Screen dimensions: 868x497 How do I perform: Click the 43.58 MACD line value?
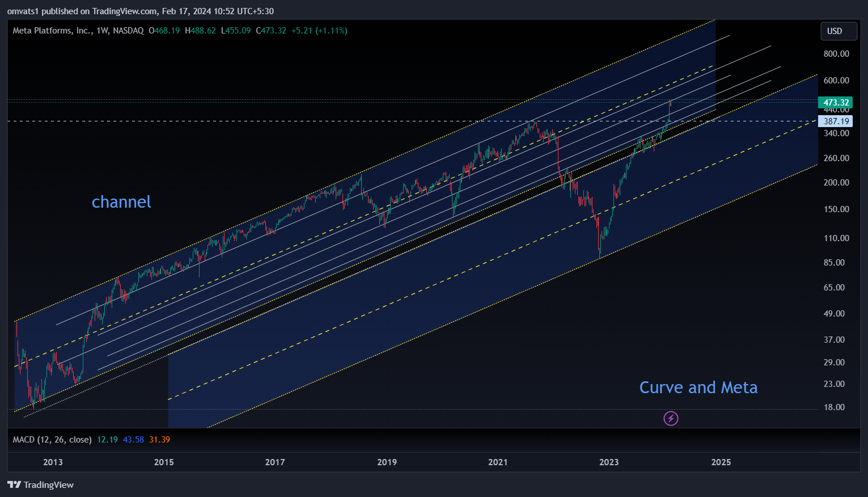(133, 440)
